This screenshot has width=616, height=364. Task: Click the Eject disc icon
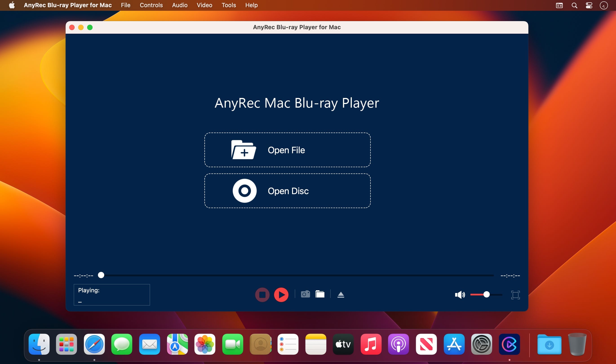coord(341,295)
